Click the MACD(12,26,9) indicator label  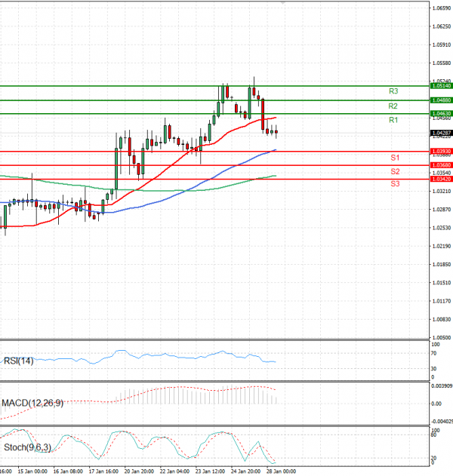click(x=32, y=403)
